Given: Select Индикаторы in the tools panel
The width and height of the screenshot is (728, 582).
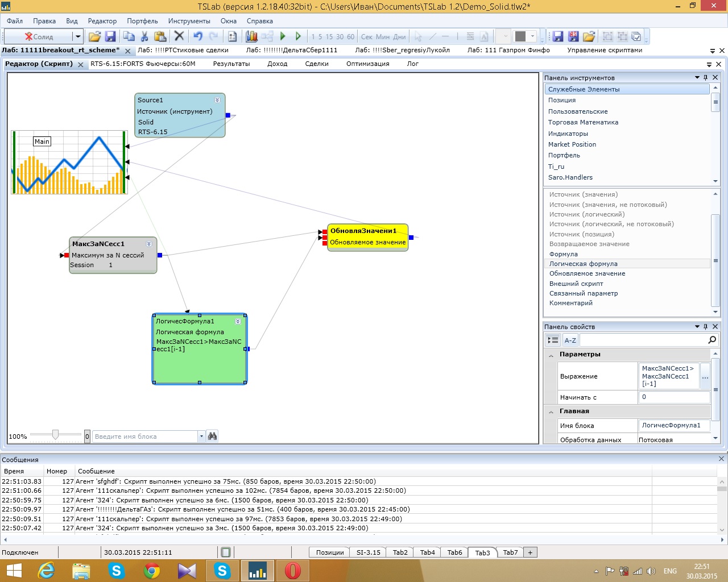Looking at the screenshot, I should coord(568,134).
